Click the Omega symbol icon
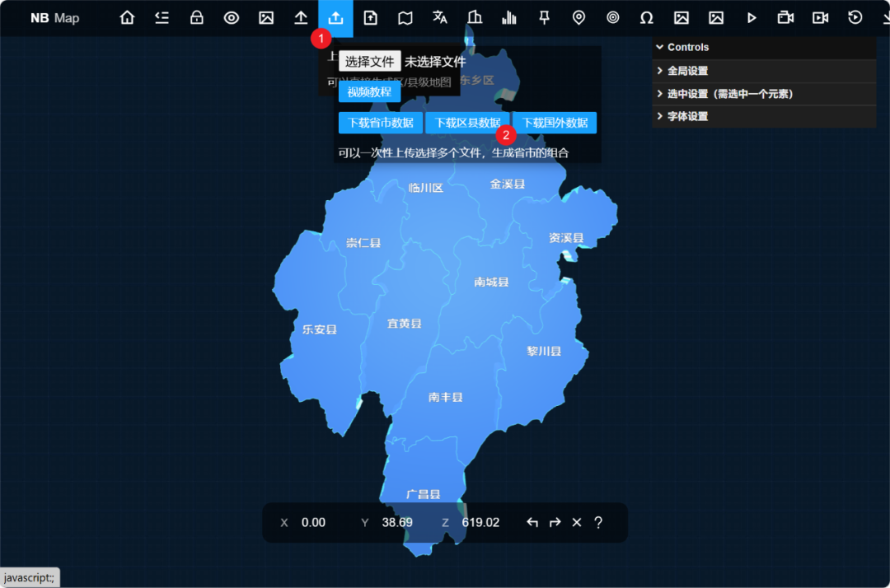 click(647, 17)
